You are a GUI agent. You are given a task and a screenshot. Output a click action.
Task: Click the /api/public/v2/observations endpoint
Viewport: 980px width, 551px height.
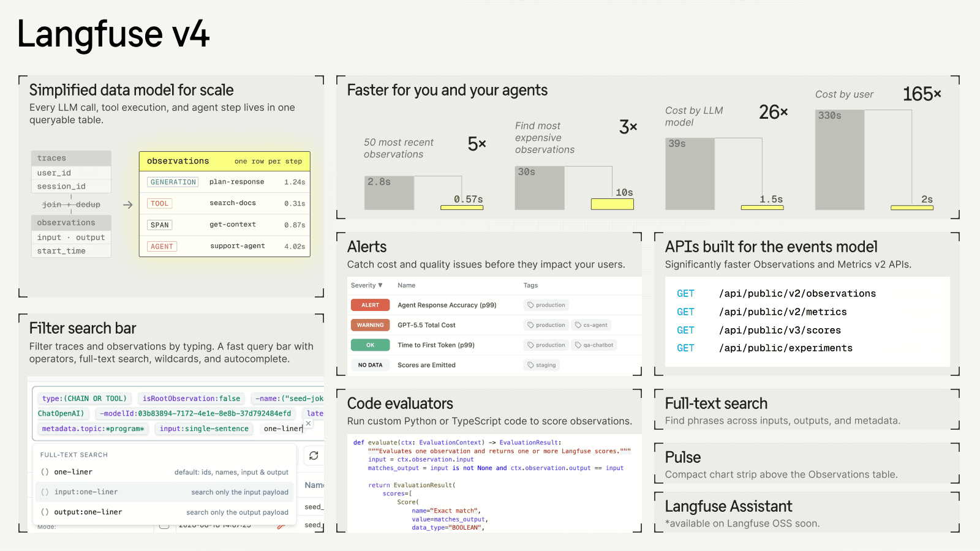[797, 293]
